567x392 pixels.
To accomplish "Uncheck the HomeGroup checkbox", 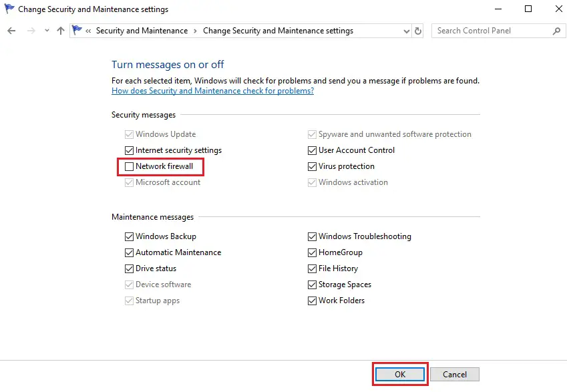I will (x=312, y=252).
